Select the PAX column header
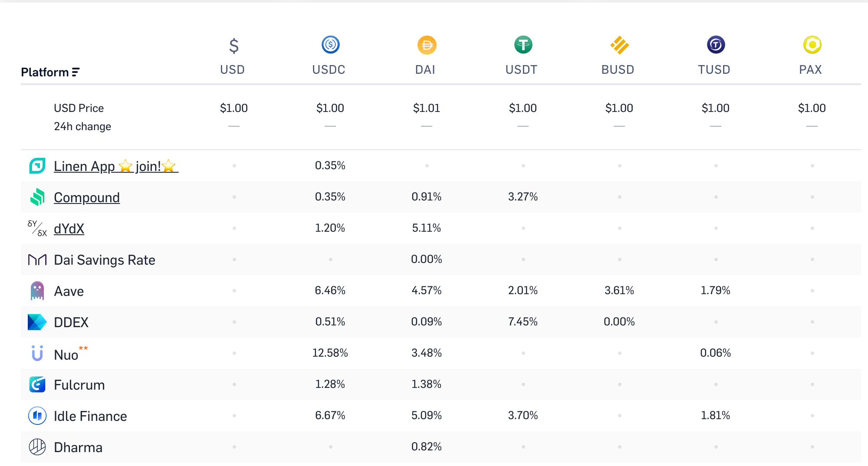This screenshot has height=466, width=868. (x=811, y=69)
